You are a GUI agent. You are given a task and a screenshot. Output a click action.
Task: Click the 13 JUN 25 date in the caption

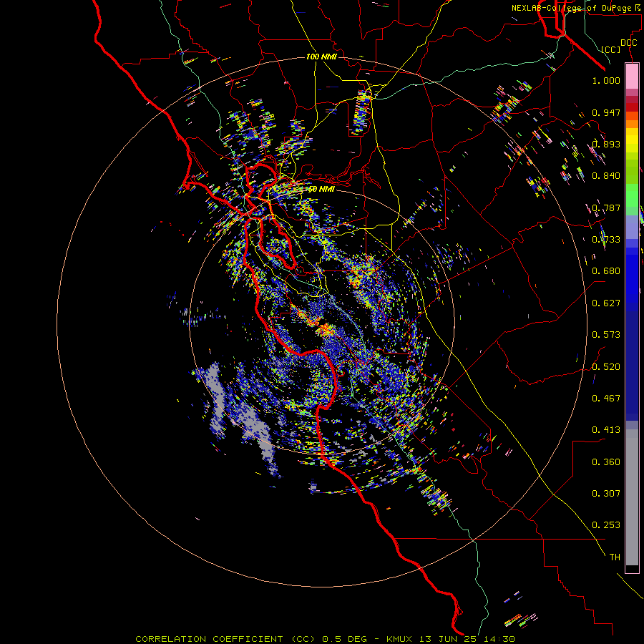tap(447, 639)
